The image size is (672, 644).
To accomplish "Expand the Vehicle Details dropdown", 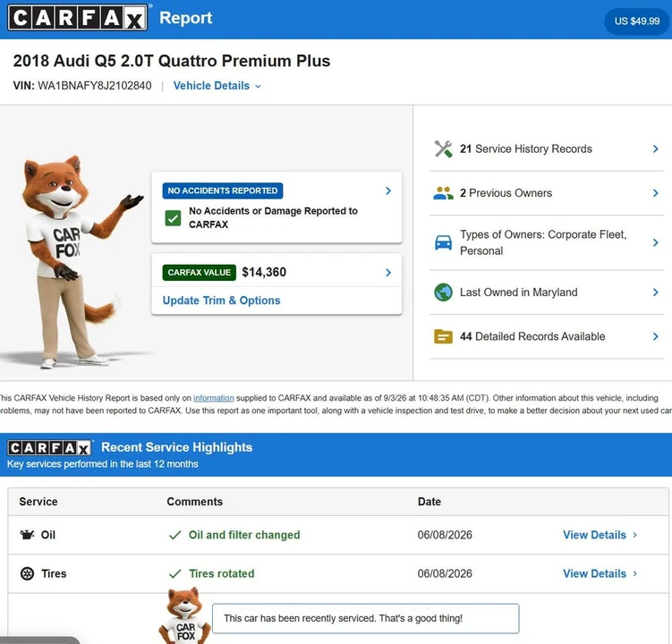I will (x=217, y=86).
